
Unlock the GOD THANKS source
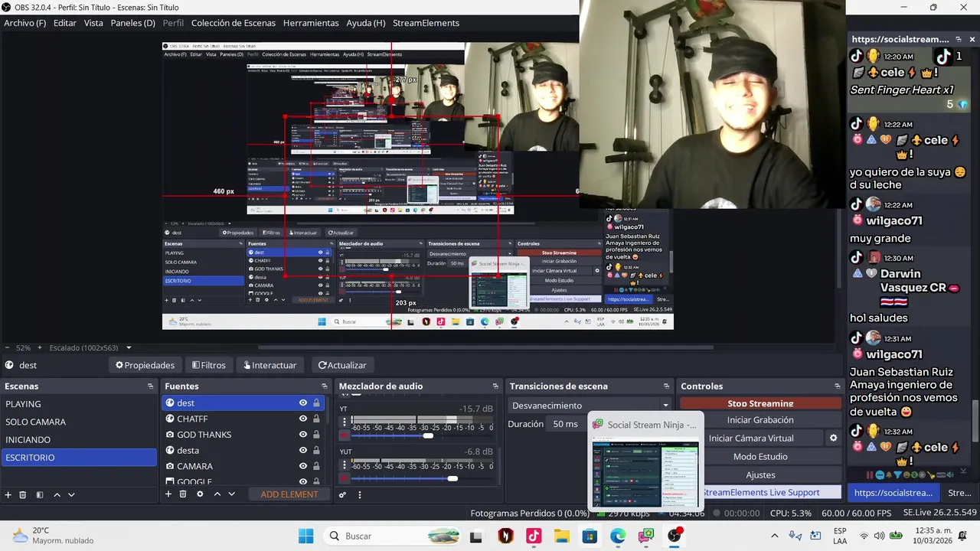316,435
